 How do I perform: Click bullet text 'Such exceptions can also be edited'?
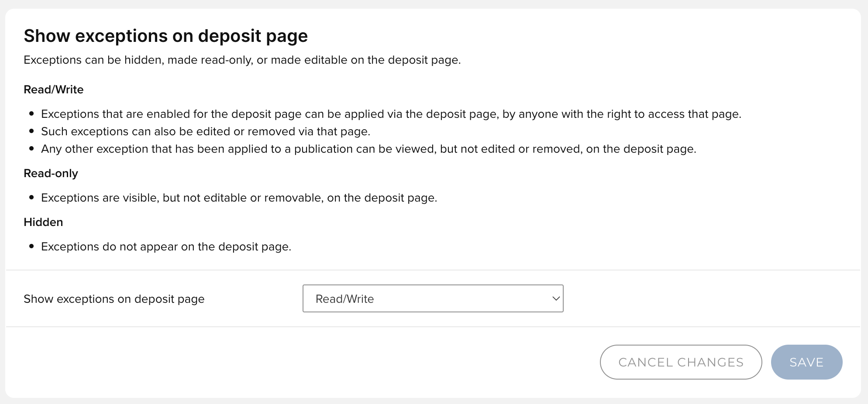(205, 131)
